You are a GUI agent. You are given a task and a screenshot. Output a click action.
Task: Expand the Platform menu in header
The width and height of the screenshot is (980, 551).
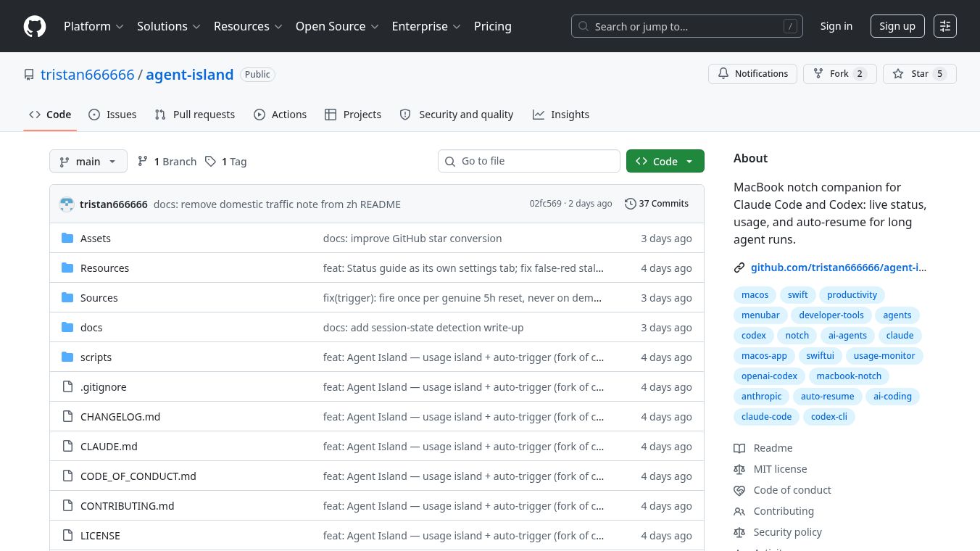pyautogui.click(x=94, y=26)
